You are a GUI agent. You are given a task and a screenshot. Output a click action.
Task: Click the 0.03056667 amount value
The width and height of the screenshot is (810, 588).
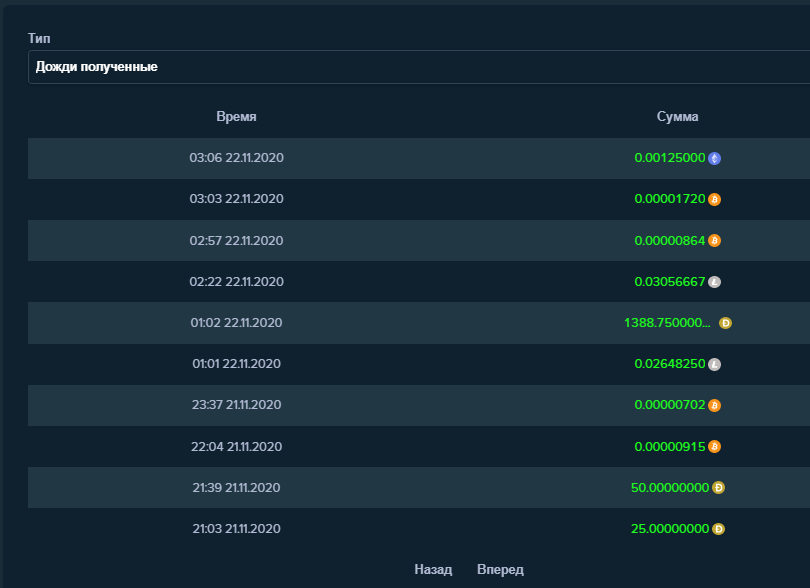click(670, 282)
